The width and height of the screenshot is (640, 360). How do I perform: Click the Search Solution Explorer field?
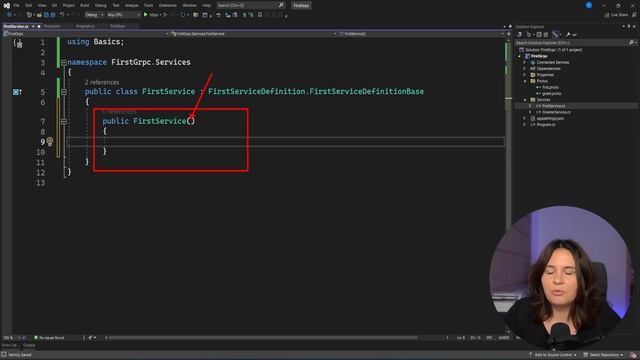tap(576, 42)
